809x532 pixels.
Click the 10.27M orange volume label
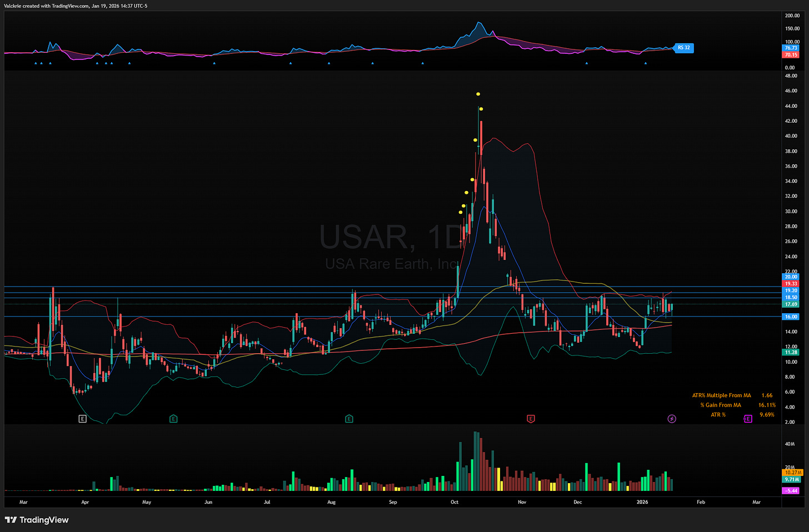pyautogui.click(x=792, y=473)
